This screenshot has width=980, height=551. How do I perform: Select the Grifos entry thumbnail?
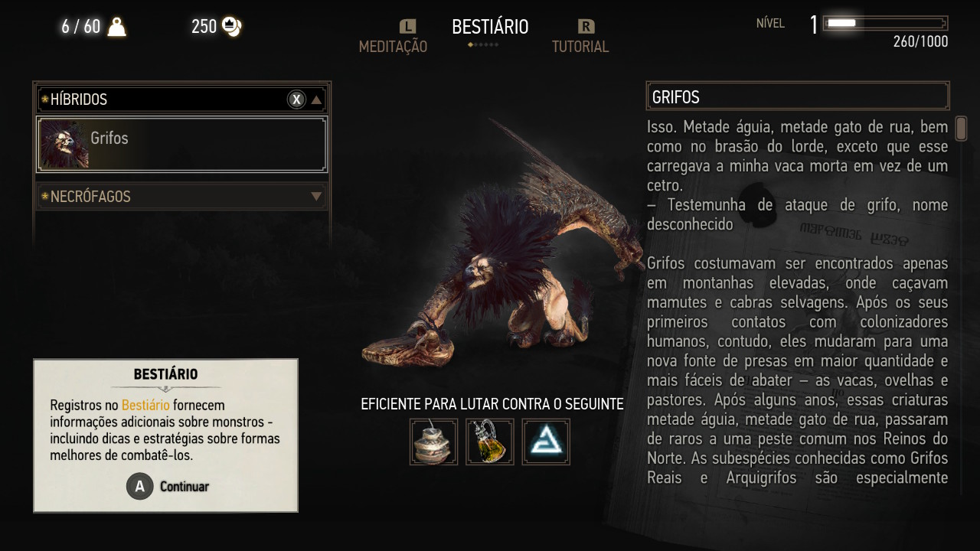click(64, 144)
